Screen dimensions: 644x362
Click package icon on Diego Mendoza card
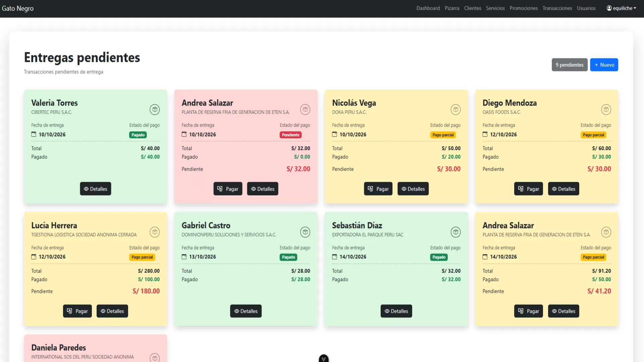[x=606, y=110]
